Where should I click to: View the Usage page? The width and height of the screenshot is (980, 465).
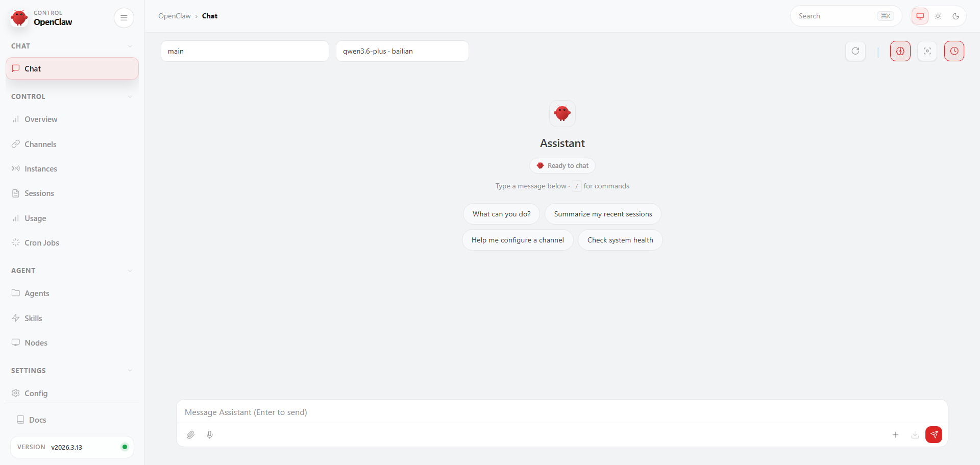(72, 218)
